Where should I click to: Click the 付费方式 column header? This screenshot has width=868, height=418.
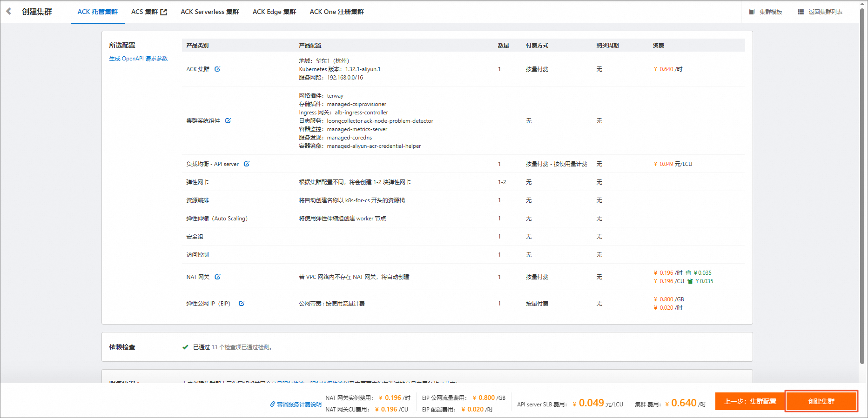537,46
